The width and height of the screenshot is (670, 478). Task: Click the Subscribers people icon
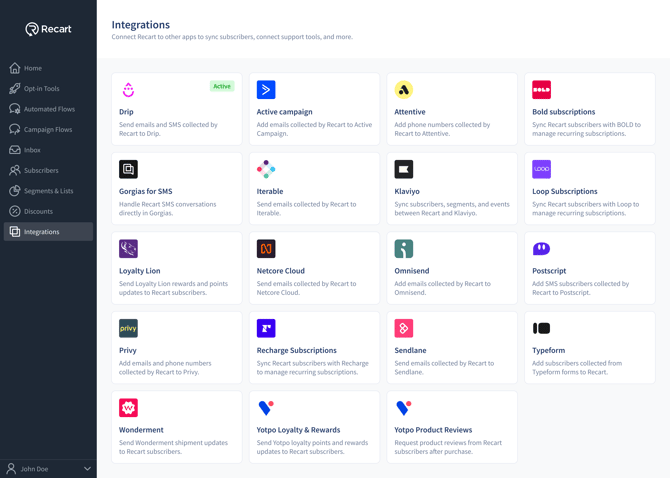pyautogui.click(x=15, y=170)
